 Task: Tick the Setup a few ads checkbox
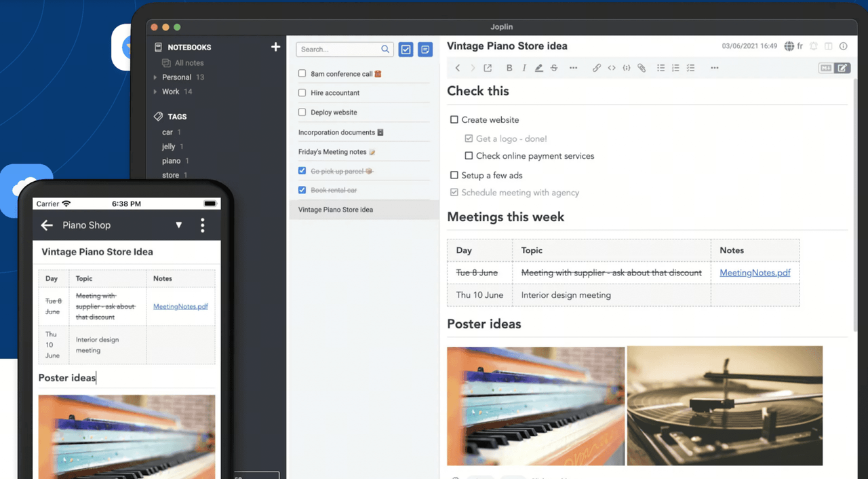(454, 175)
